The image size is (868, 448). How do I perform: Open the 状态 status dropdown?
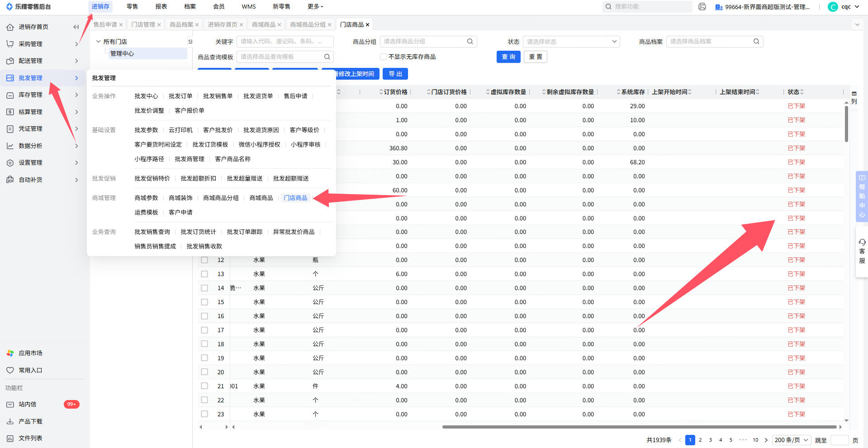[571, 42]
